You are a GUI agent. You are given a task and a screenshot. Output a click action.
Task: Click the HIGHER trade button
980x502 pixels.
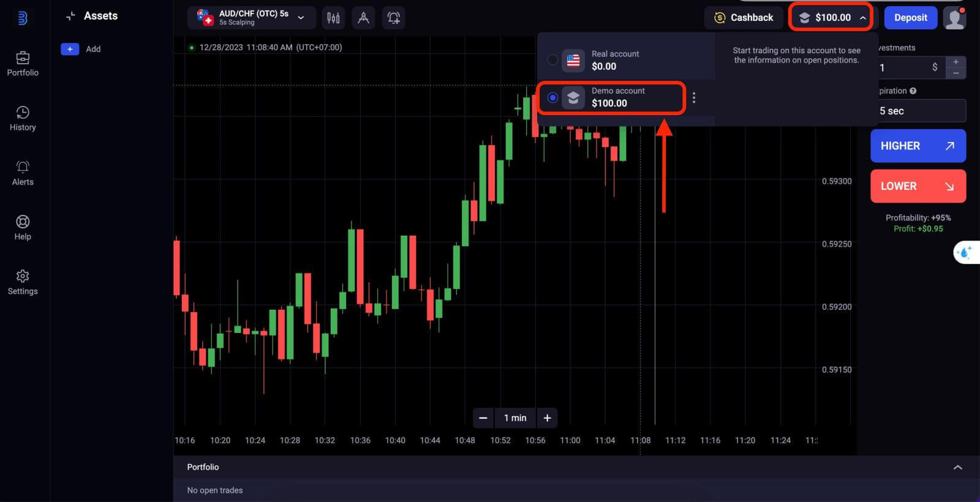918,146
